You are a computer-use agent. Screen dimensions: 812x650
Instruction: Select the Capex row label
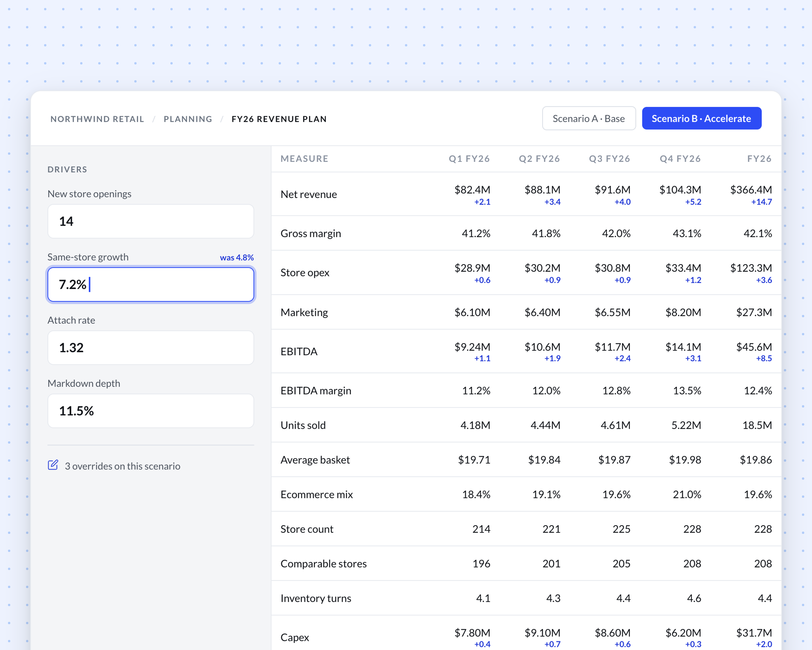pyautogui.click(x=295, y=638)
